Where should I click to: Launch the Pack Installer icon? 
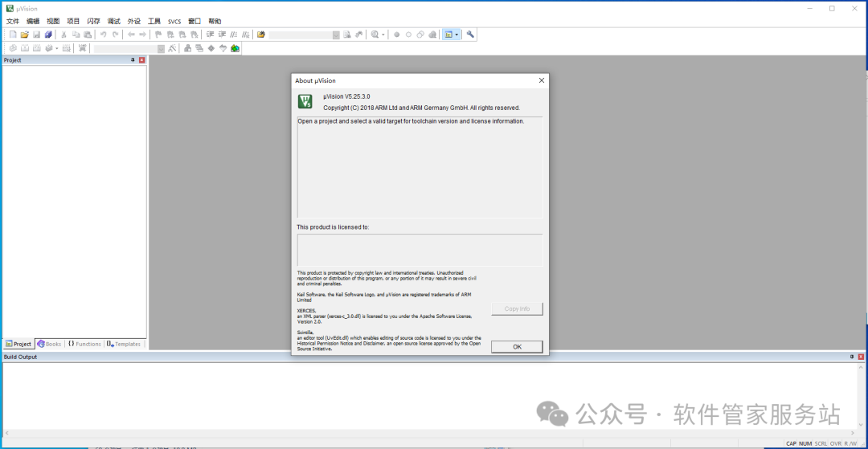pos(235,48)
